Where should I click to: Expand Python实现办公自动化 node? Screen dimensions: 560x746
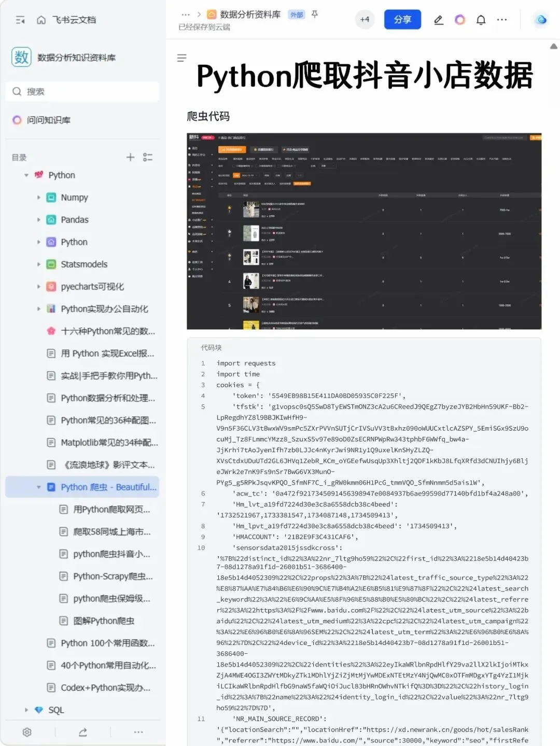point(38,309)
